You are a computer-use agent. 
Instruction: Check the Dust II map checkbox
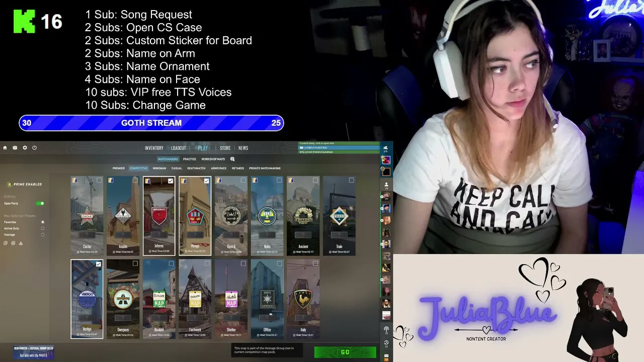[243, 180]
